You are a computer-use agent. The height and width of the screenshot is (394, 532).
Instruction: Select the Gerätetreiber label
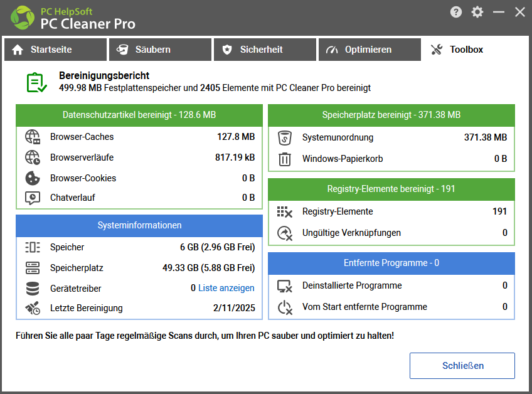[76, 289]
